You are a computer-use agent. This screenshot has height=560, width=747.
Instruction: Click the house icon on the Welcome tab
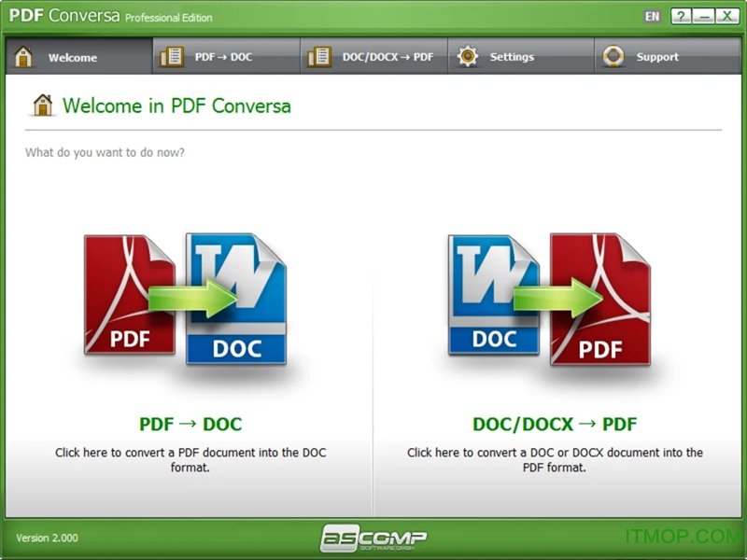(x=22, y=56)
